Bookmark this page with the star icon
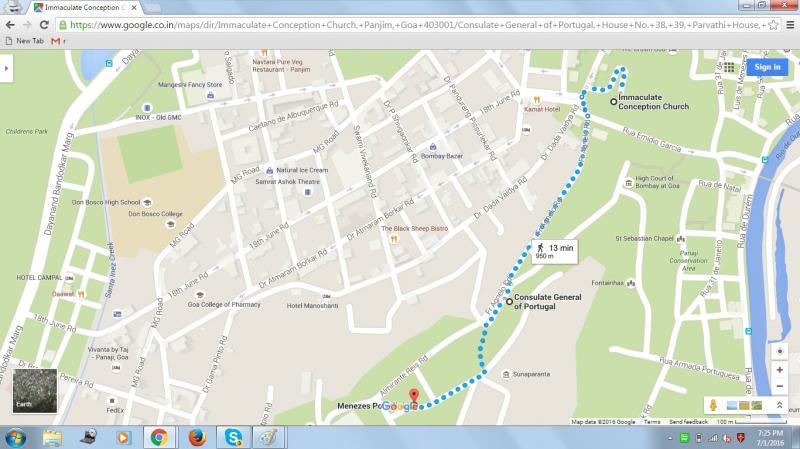Image resolution: width=800 pixels, height=449 pixels. [775, 24]
